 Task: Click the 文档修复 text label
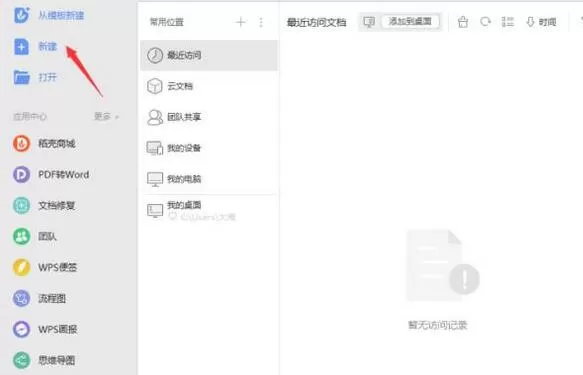(57, 205)
